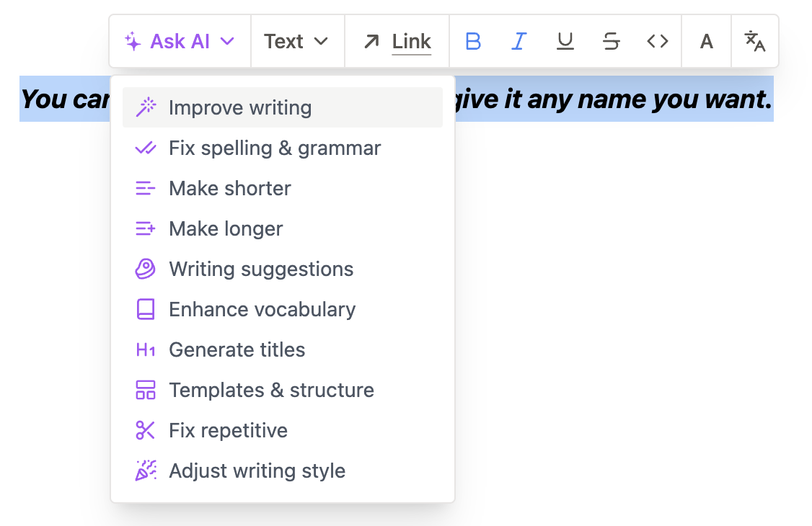Expand the Text block type dropdown
812x526 pixels.
(x=296, y=42)
